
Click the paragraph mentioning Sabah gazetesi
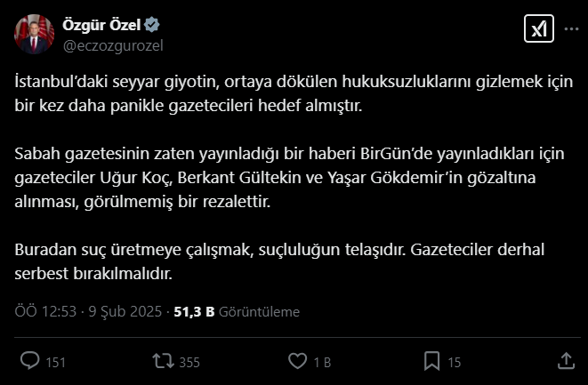coord(294,177)
